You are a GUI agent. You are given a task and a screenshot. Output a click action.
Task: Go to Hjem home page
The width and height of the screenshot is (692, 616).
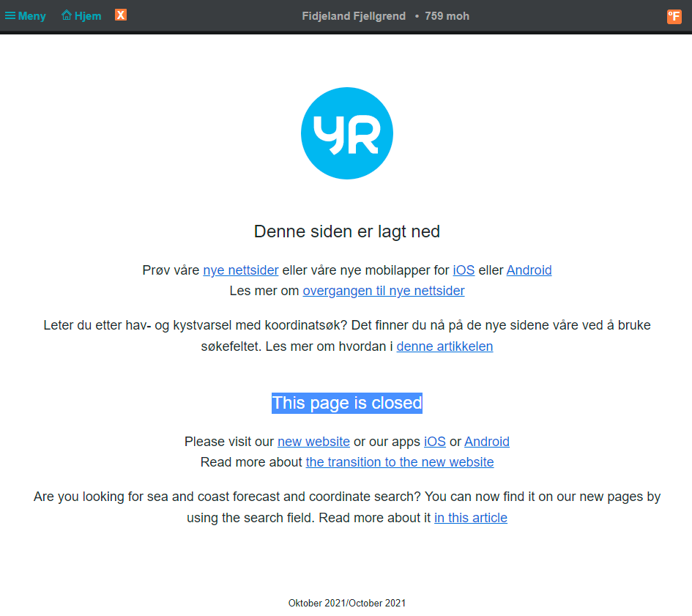[x=81, y=16]
